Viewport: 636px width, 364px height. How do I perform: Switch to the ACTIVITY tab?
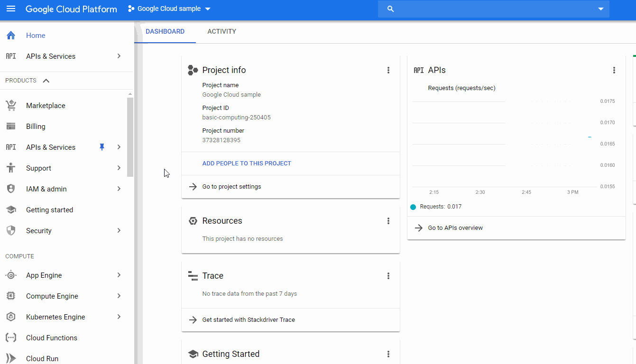(221, 32)
